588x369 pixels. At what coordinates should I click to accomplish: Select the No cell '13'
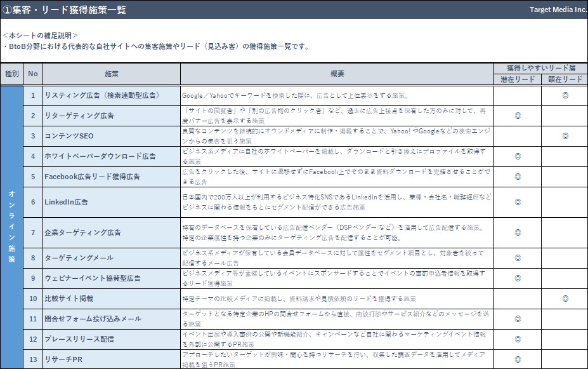click(x=33, y=359)
